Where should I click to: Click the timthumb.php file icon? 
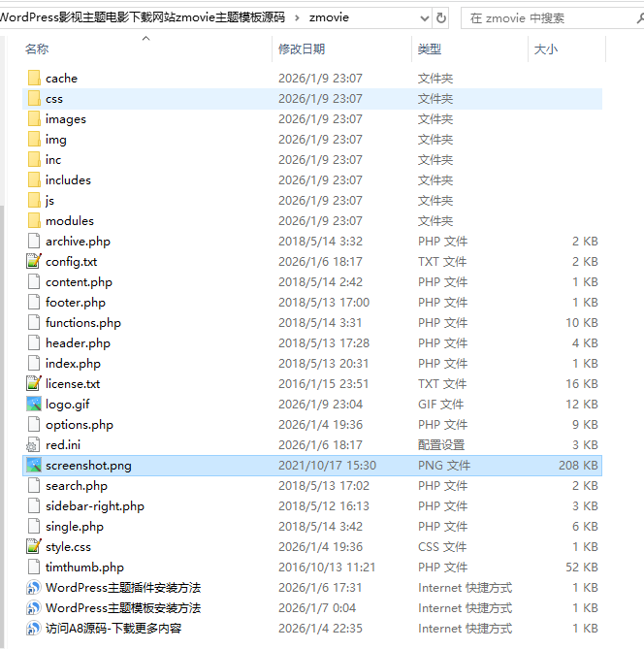(34, 567)
